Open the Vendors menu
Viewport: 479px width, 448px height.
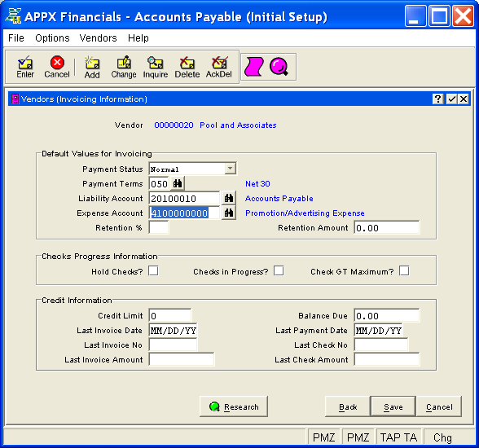click(98, 37)
